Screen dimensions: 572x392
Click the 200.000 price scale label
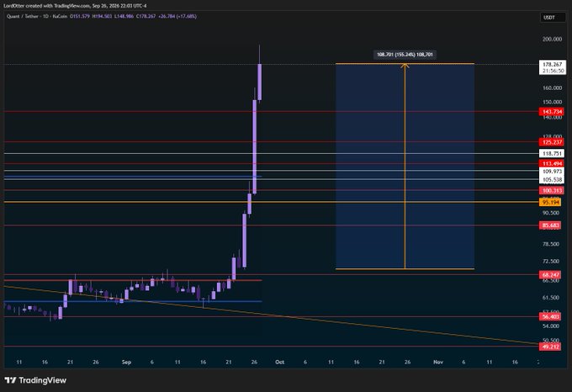(x=553, y=40)
